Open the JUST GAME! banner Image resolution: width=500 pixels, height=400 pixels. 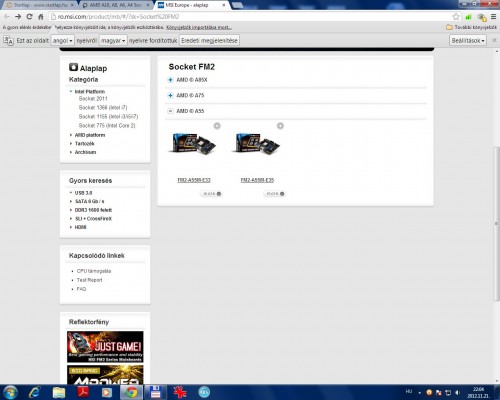(x=105, y=347)
